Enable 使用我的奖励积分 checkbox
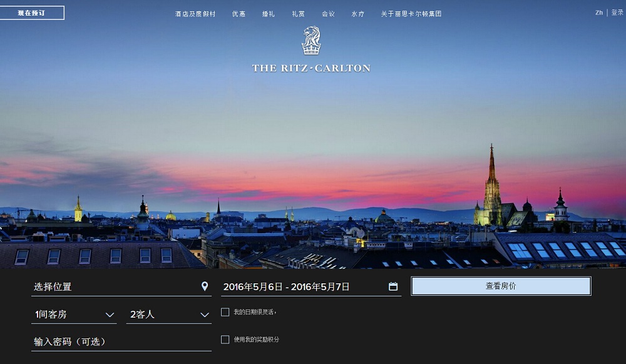This screenshot has height=364, width=626. (225, 339)
